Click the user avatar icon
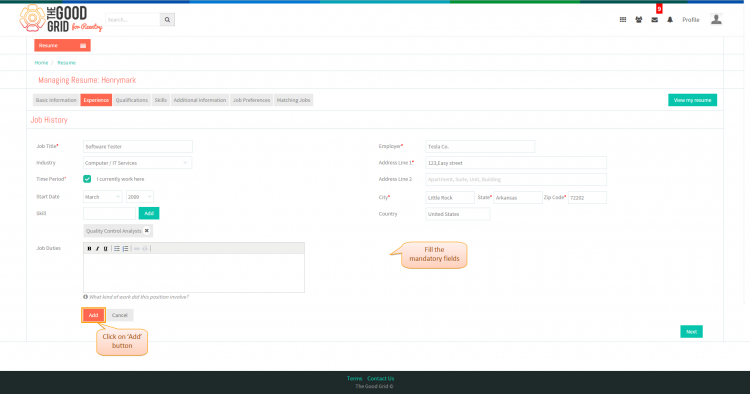750x394 pixels. 716,19
